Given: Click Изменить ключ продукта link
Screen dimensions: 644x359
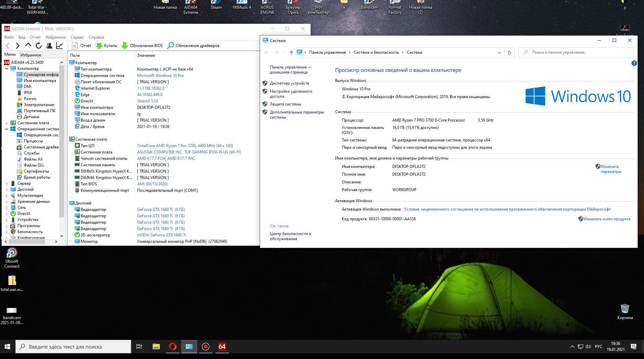Looking at the screenshot, I should [607, 219].
